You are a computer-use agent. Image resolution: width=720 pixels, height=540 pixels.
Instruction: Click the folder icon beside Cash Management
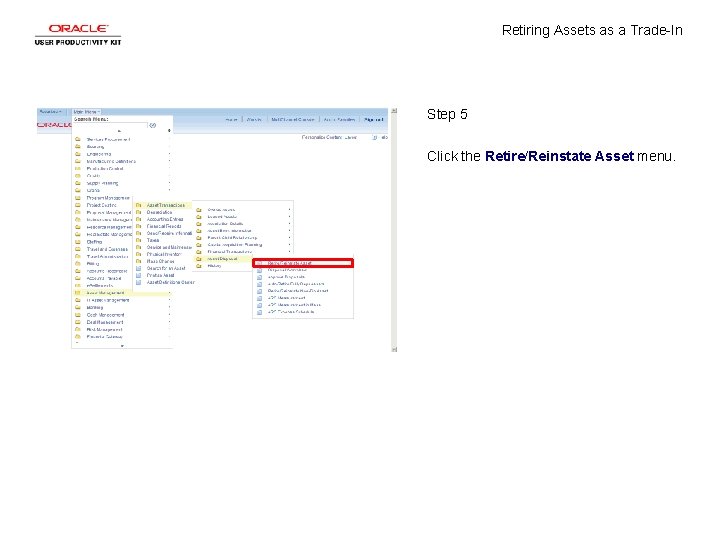tap(78, 315)
